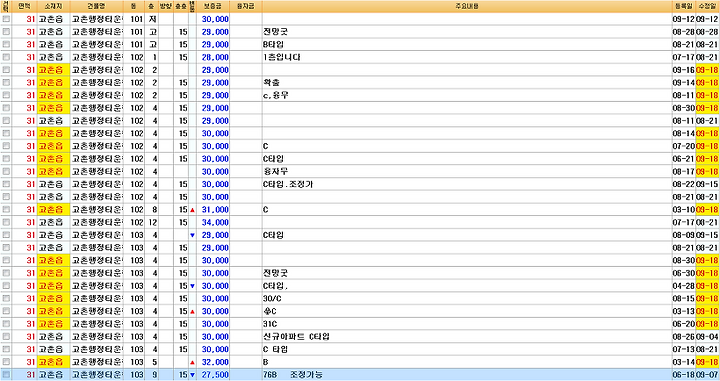Check the box on the 1층입니다 row
Viewport: 720px width, 381px height.
(6, 57)
